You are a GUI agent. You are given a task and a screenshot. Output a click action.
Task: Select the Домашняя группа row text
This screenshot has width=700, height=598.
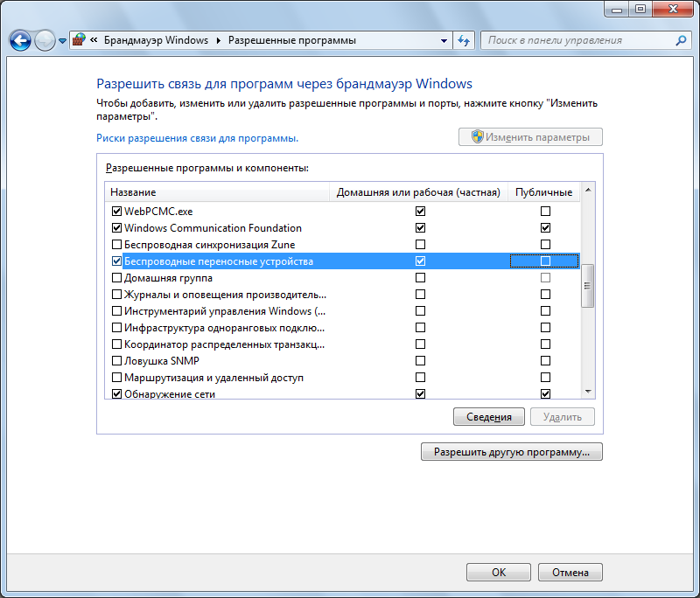tap(168, 278)
